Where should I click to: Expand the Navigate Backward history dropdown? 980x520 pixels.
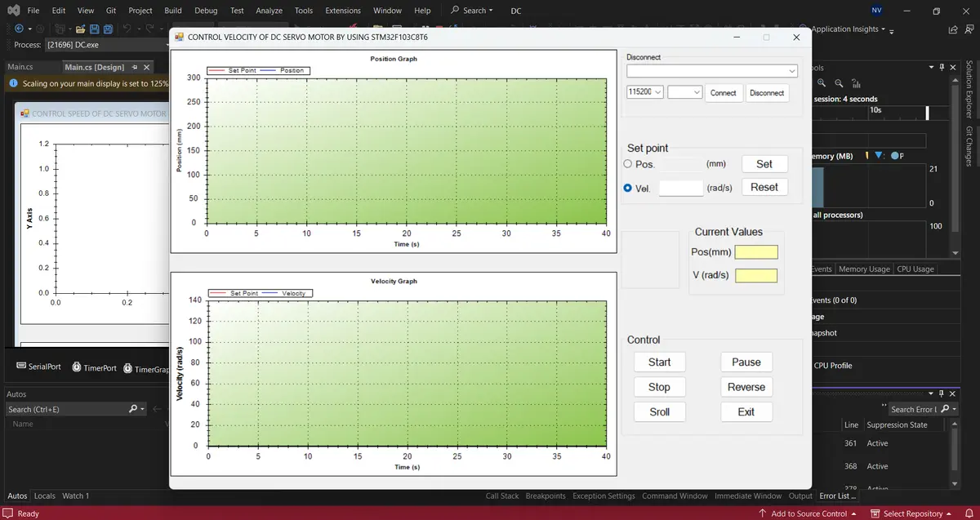(29, 29)
